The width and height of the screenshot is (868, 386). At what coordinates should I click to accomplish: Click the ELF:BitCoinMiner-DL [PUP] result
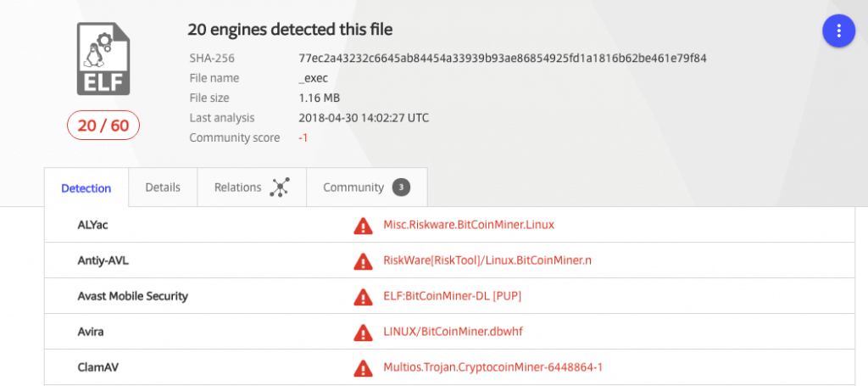[x=453, y=296]
